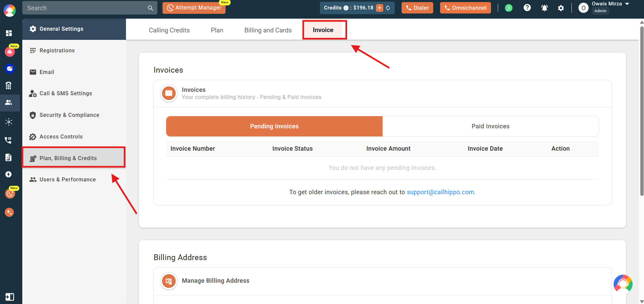Click the CallHippo logo at top left
The image size is (644, 304).
click(10, 10)
